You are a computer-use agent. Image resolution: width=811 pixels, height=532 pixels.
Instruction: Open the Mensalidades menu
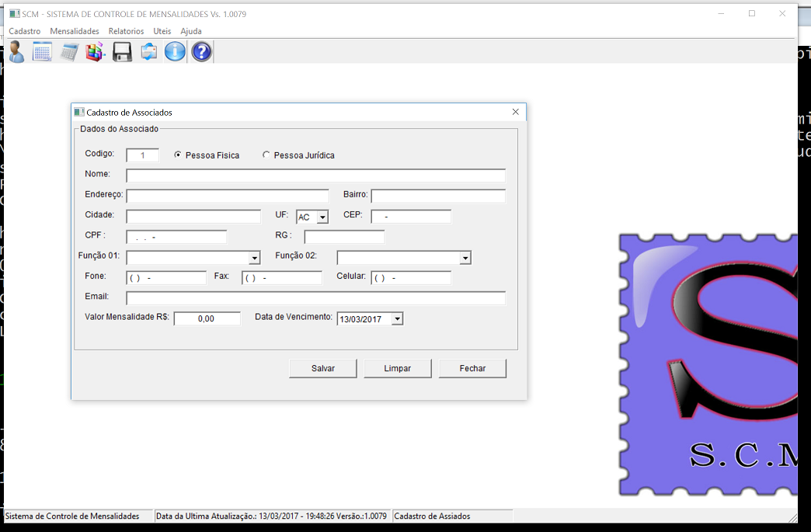[75, 31]
